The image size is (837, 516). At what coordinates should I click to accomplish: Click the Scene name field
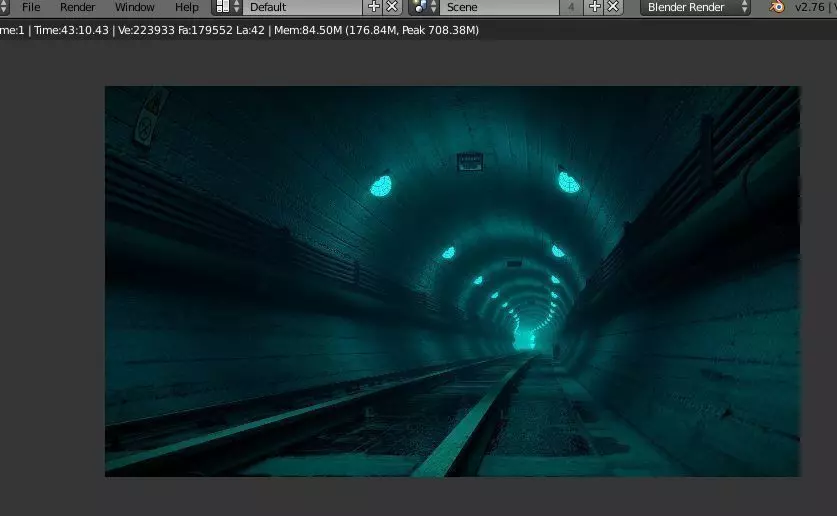point(500,7)
